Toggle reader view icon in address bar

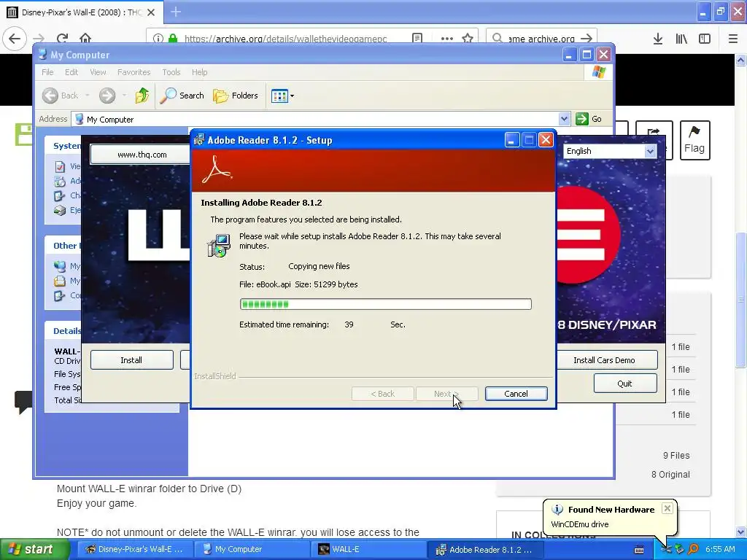(x=417, y=39)
